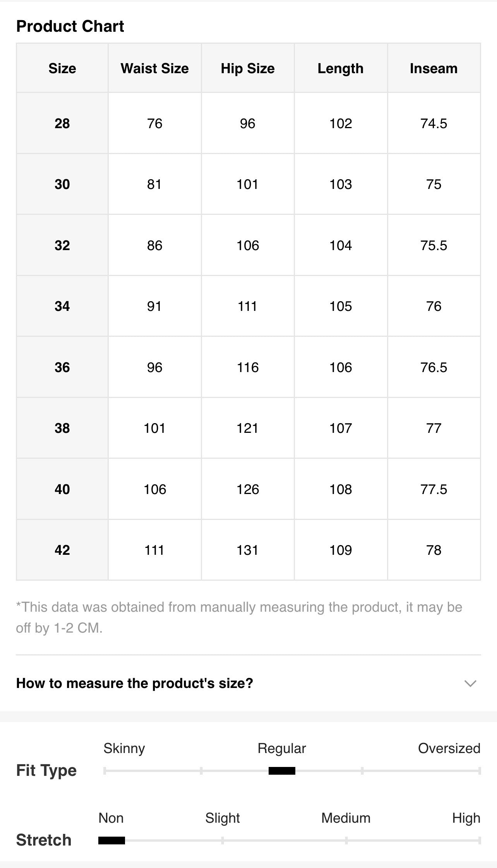Click the Length column header
Screen dimensions: 497x868
[x=341, y=69]
